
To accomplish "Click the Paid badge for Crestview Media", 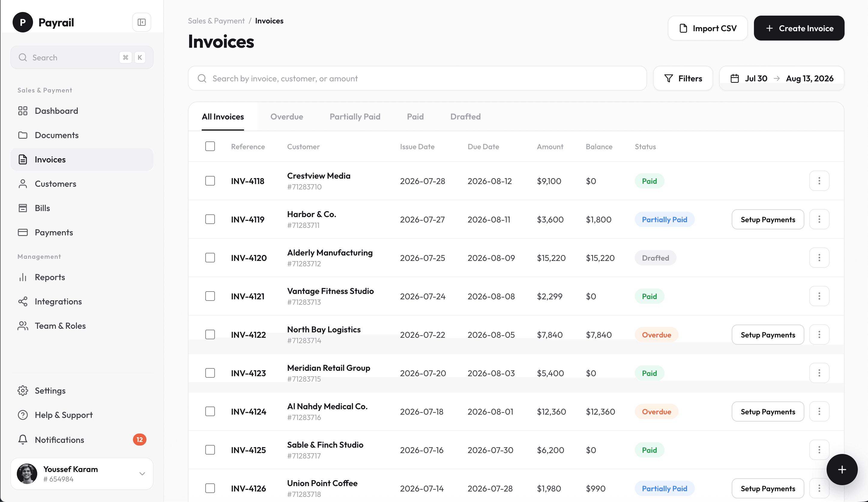I will pyautogui.click(x=649, y=181).
